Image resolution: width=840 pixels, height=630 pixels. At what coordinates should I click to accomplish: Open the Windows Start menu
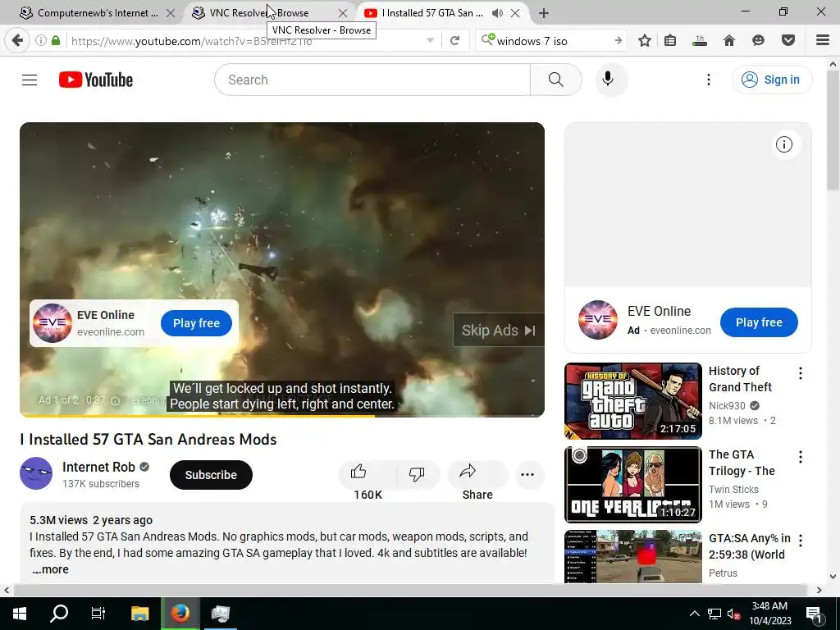click(x=20, y=614)
